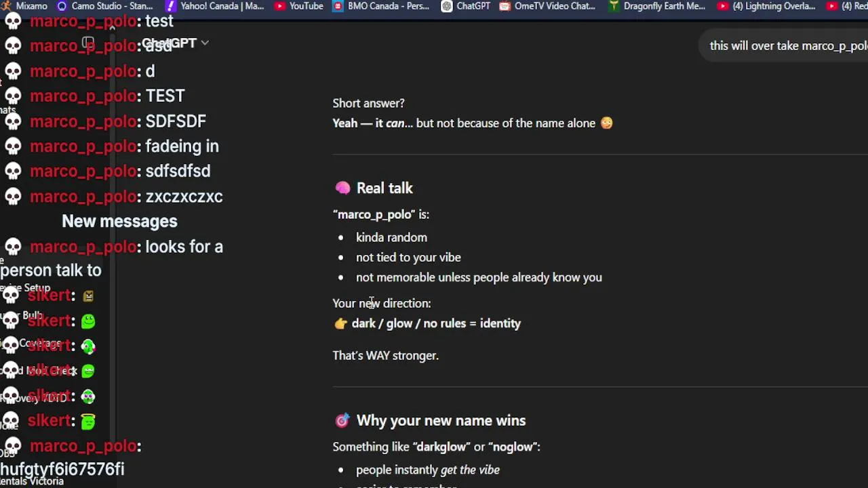The height and width of the screenshot is (488, 868).
Task: Open the ChatGPT bookmark in bookmarks bar
Action: pyautogui.click(x=466, y=6)
